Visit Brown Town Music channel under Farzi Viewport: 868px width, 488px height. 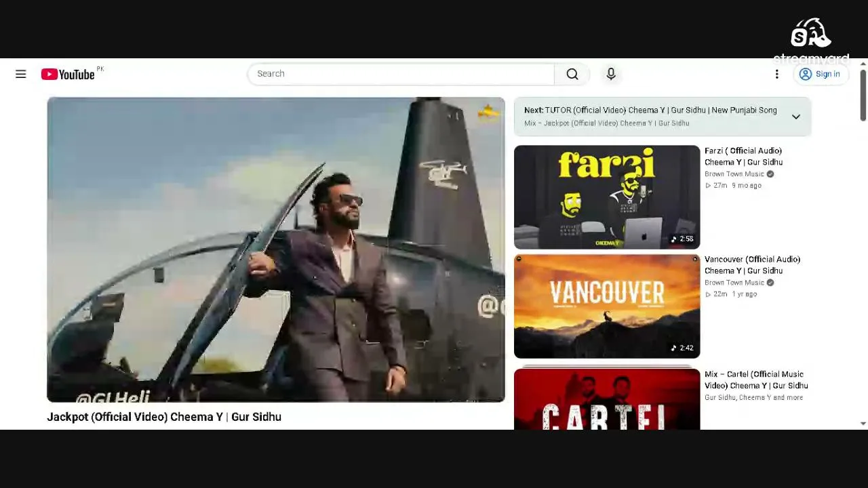[734, 174]
